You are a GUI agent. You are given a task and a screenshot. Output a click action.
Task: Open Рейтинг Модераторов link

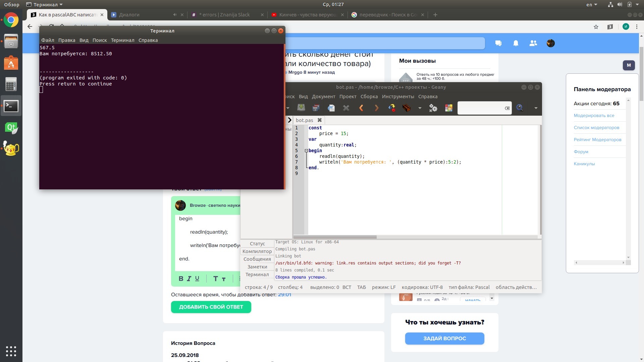[x=597, y=140]
